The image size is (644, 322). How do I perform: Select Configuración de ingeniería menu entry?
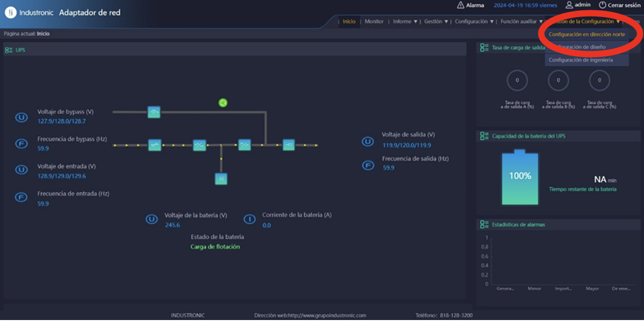[581, 60]
